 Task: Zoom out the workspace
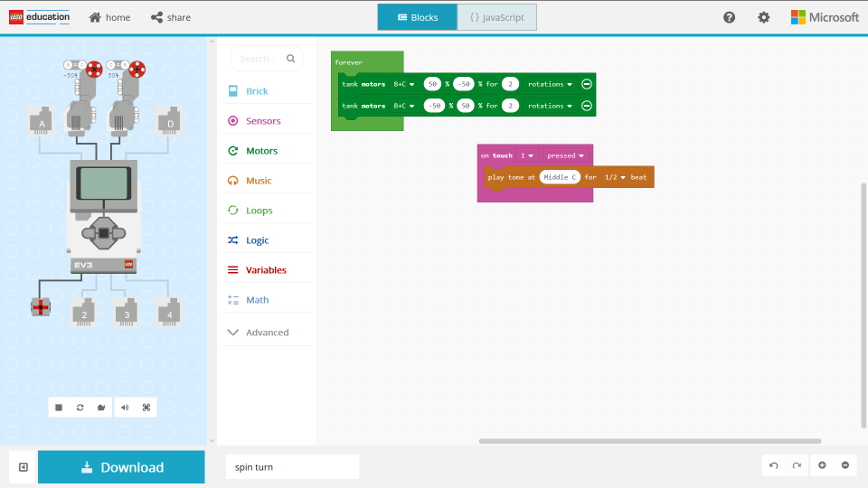tap(845, 465)
